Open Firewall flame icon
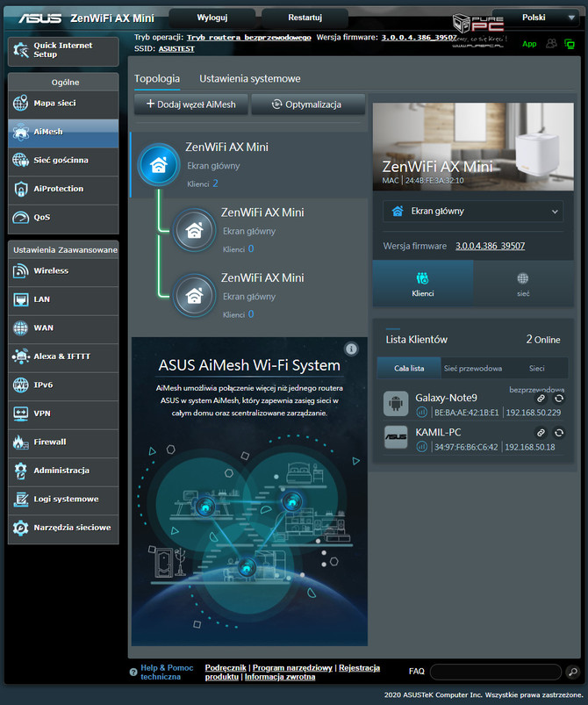 point(21,442)
